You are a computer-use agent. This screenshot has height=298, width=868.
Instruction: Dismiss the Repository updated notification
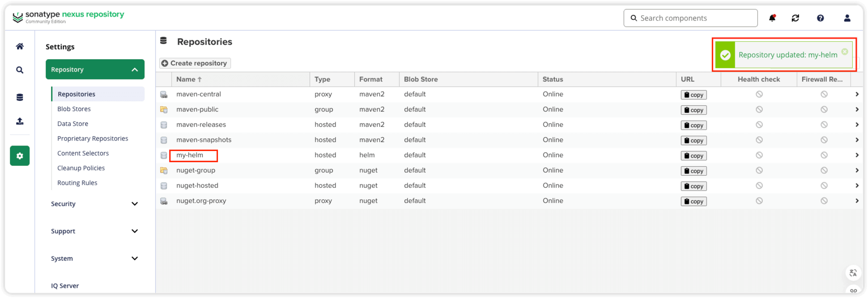pos(845,52)
